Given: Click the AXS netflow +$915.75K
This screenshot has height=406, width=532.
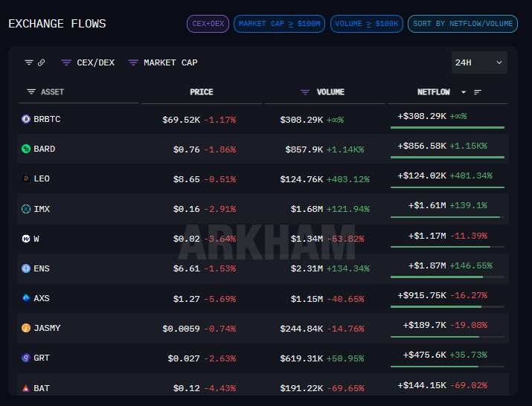Looking at the screenshot, I should [422, 295].
